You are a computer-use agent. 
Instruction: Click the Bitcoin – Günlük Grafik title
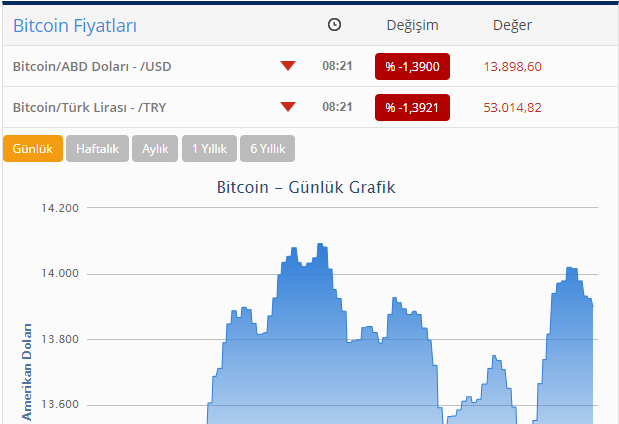point(306,187)
